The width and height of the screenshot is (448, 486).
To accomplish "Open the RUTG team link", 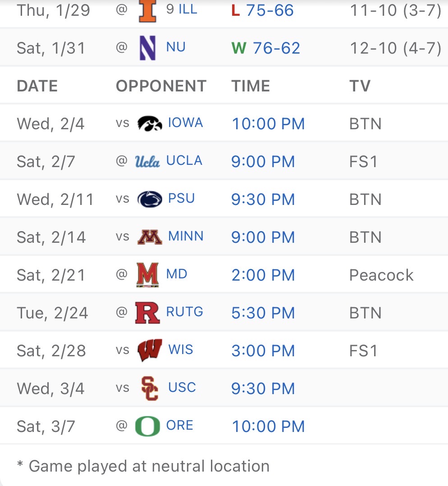I will pyautogui.click(x=185, y=312).
